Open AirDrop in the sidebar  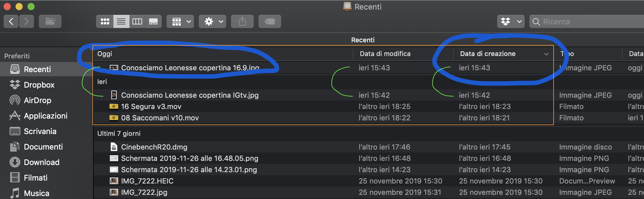(x=37, y=100)
